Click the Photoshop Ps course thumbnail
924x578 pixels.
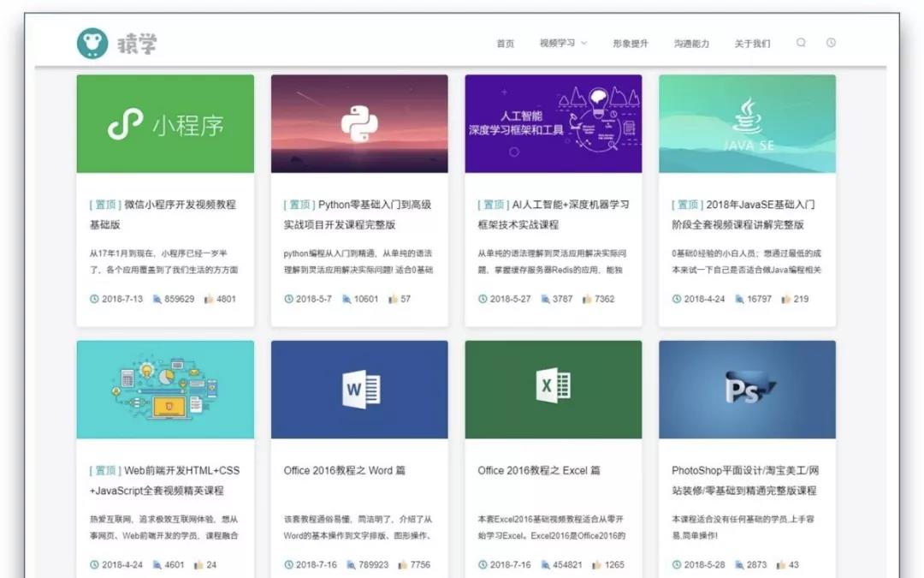pyautogui.click(x=747, y=390)
